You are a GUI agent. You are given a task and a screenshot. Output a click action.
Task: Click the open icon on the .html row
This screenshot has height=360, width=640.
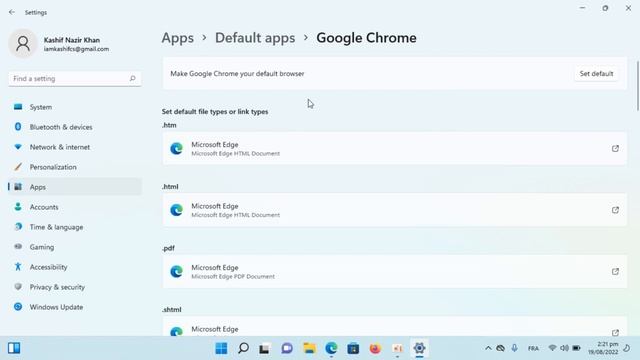point(615,210)
